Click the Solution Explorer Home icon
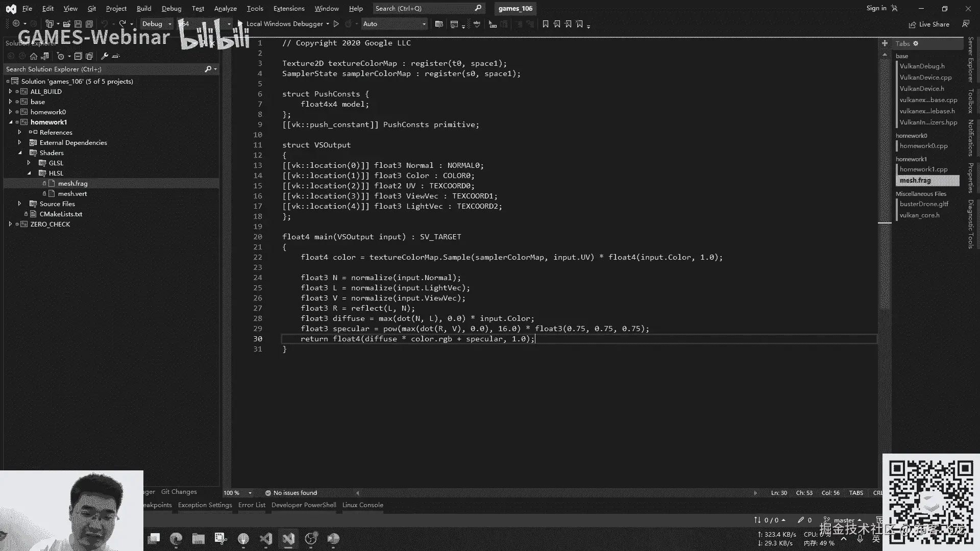Screen dimensions: 980x551 (x=34, y=56)
